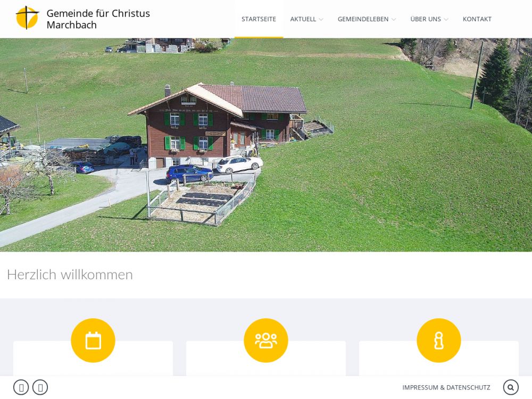Screen dimensions: 532x399
Task: Open the yellow calendar circle icon
Action: coord(93,340)
